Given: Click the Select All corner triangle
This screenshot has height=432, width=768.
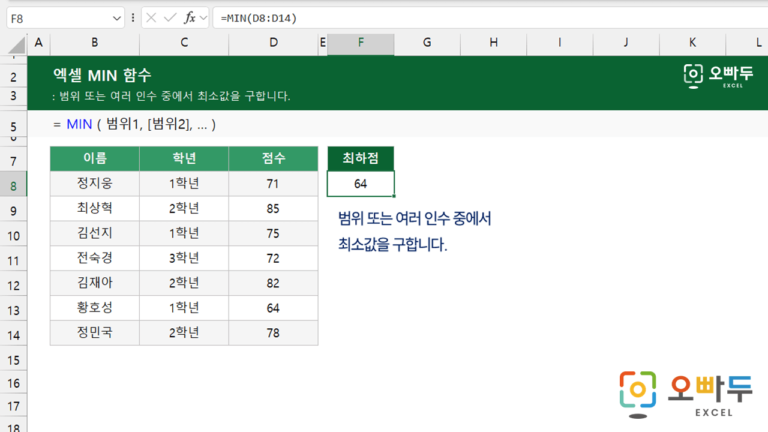Looking at the screenshot, I should point(17,45).
